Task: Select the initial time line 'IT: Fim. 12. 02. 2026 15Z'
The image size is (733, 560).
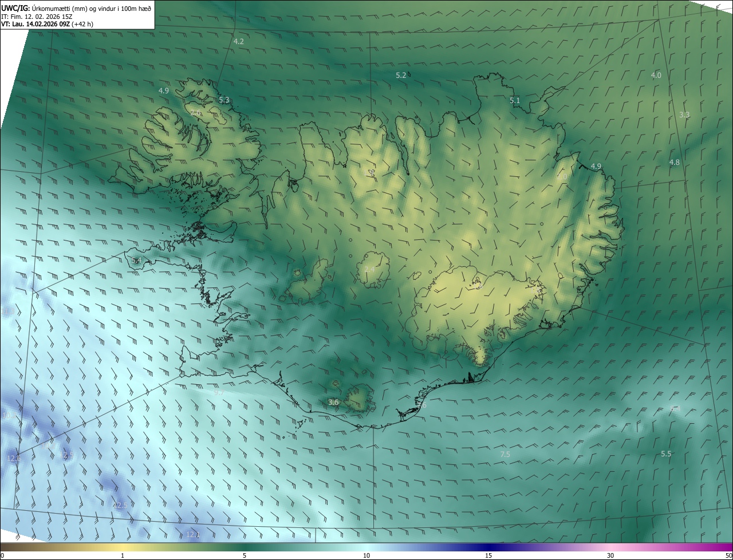Action: pyautogui.click(x=37, y=17)
